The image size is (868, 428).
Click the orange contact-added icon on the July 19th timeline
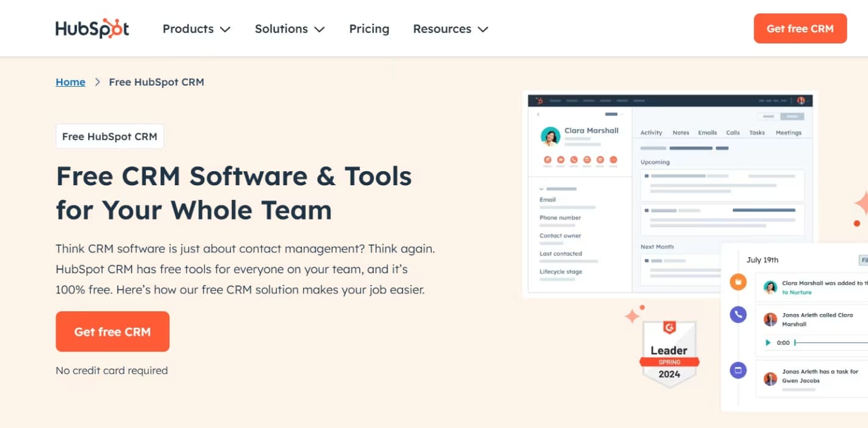[x=738, y=283]
